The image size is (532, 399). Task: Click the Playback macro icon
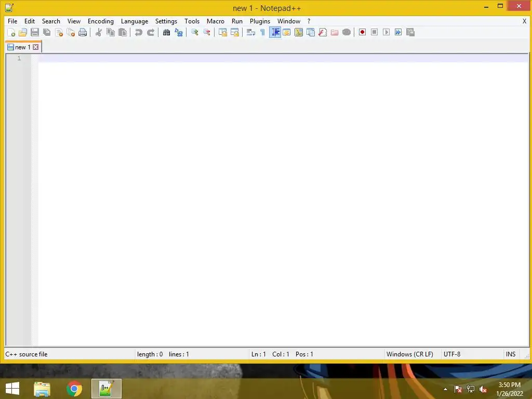click(x=386, y=32)
